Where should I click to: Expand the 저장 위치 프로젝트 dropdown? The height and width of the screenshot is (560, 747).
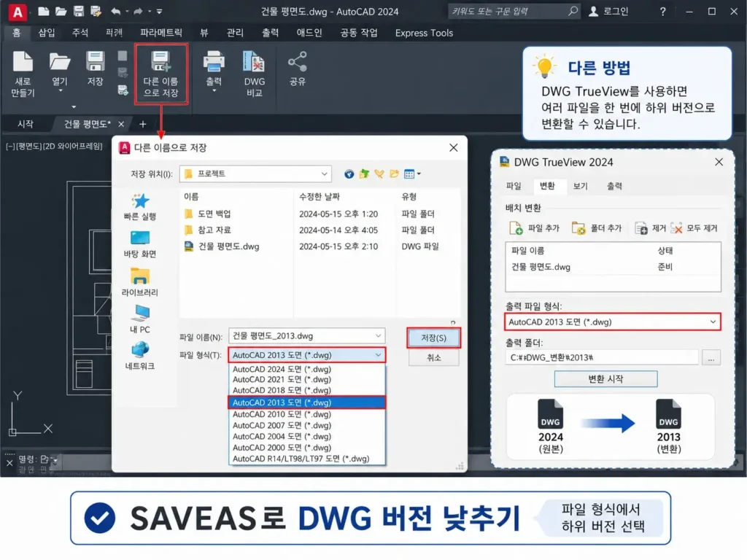(324, 174)
